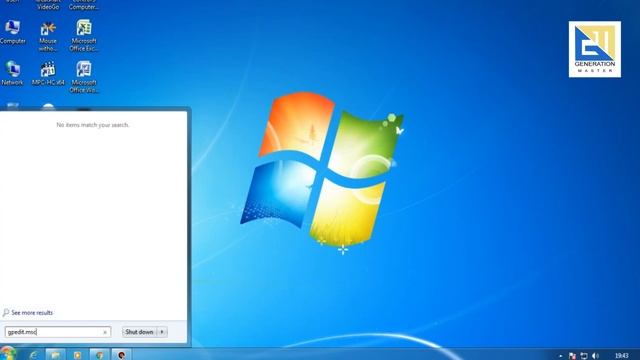Show hidden tray icons arrow
The height and width of the screenshot is (360, 640).
560,356
